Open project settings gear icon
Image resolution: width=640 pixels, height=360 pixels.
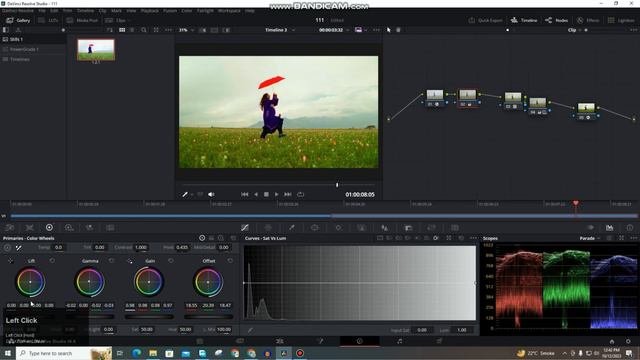point(628,342)
